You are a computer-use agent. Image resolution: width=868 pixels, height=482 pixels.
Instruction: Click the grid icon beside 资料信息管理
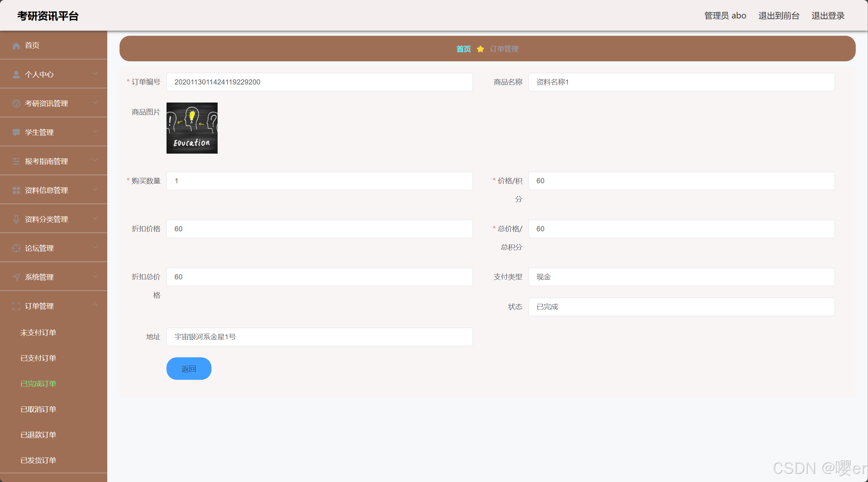click(x=16, y=190)
